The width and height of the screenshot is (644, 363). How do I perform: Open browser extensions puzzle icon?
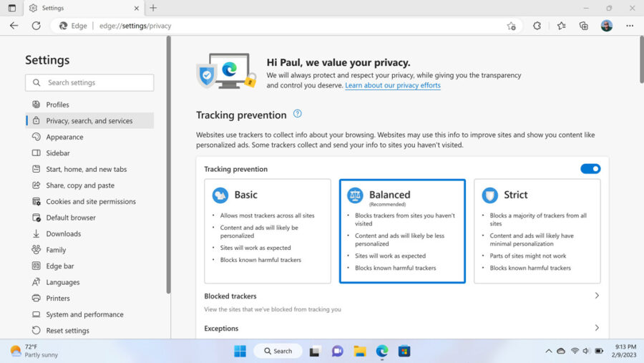537,26
